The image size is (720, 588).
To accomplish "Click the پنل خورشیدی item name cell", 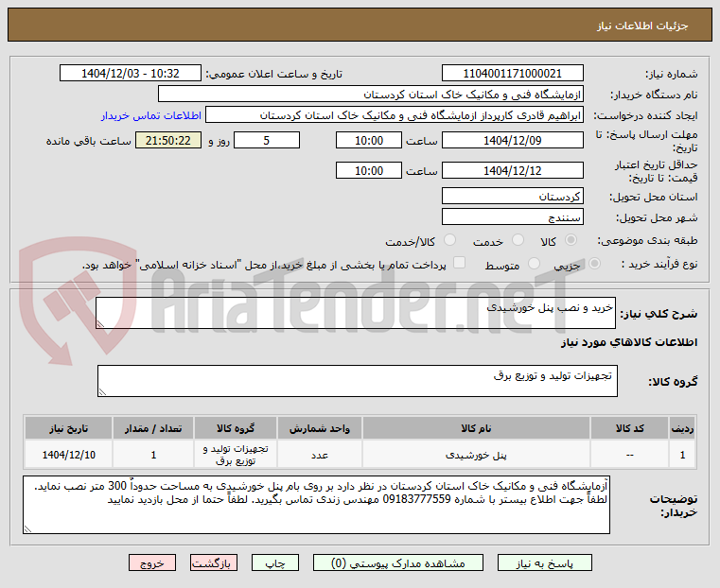I will [x=476, y=455].
